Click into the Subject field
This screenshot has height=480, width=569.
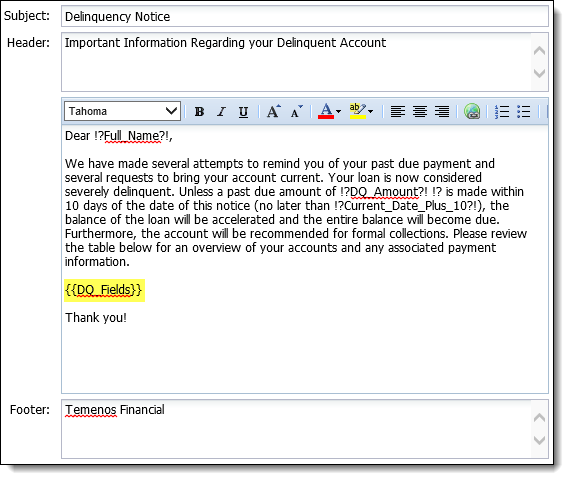coord(305,16)
